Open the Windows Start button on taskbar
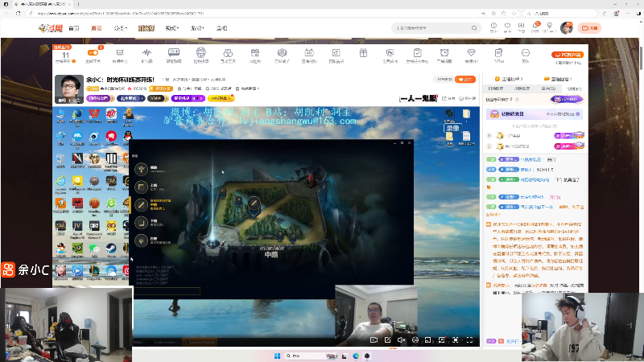 point(277,356)
